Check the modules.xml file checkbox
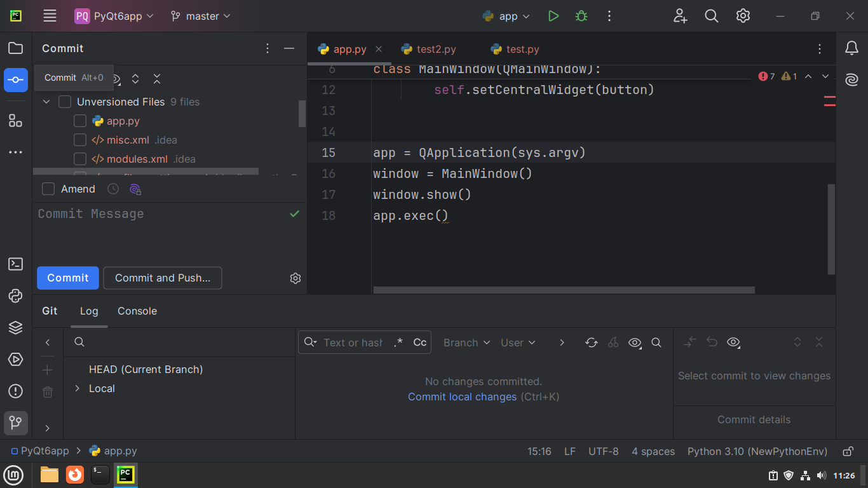Image resolution: width=868 pixels, height=488 pixels. (80, 159)
